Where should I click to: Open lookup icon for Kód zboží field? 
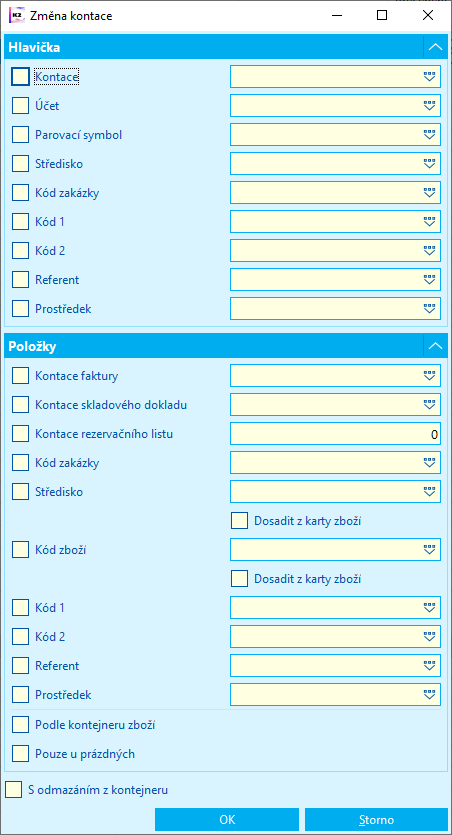(430, 550)
